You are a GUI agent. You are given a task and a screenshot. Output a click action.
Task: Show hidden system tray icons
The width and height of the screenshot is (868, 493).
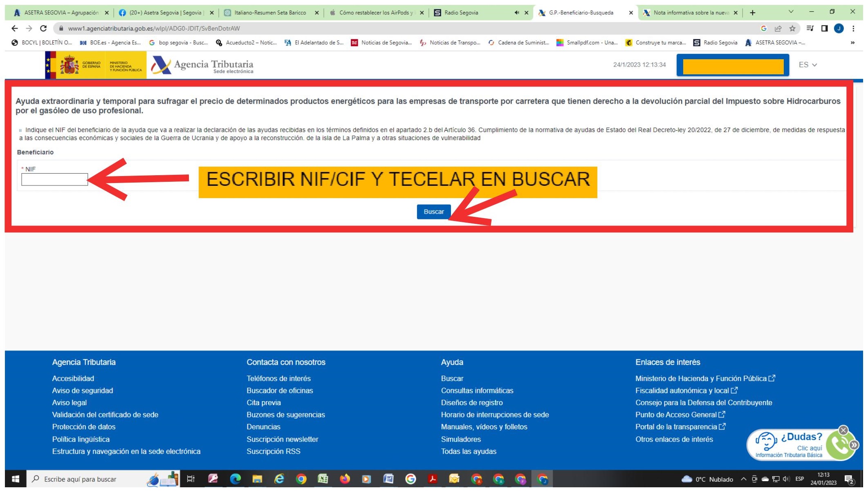(x=743, y=479)
